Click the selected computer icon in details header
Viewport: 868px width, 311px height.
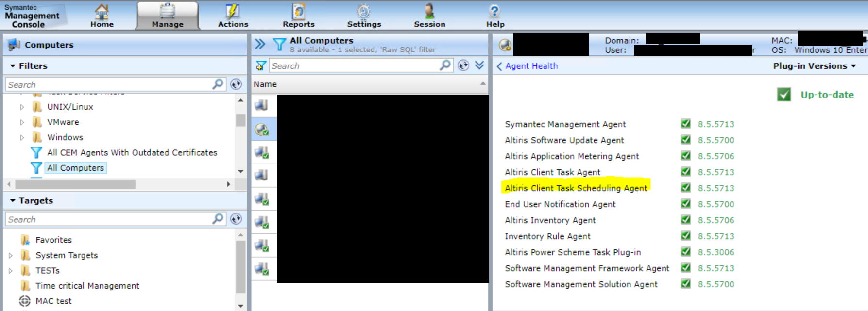[x=505, y=45]
